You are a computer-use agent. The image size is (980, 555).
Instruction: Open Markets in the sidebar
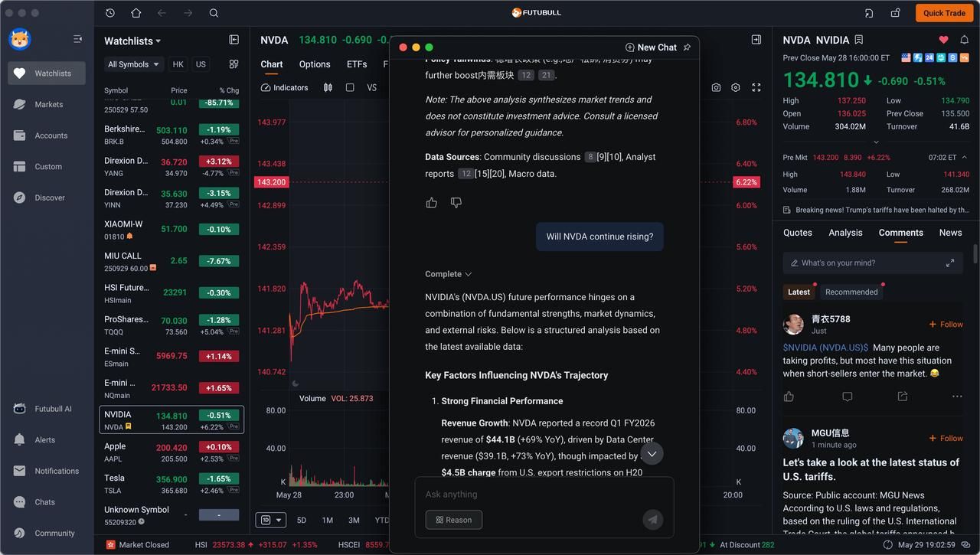coord(47,104)
